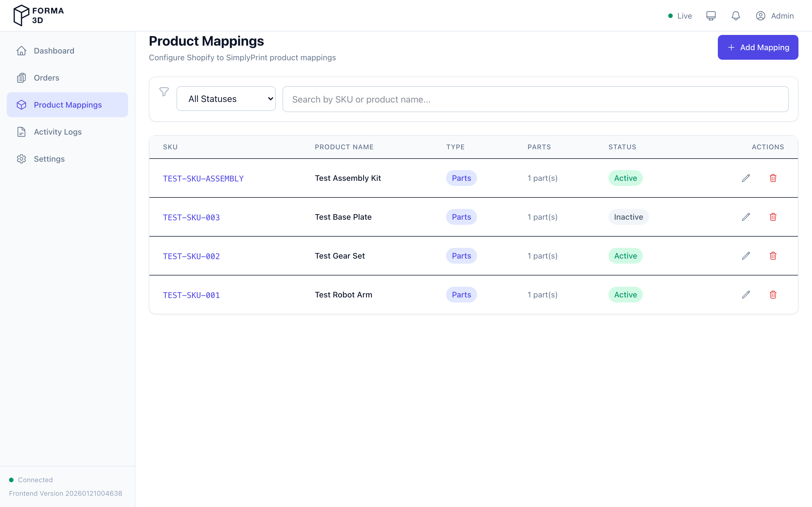Toggle Active status on Test Assembly Kit row

pyautogui.click(x=625, y=178)
